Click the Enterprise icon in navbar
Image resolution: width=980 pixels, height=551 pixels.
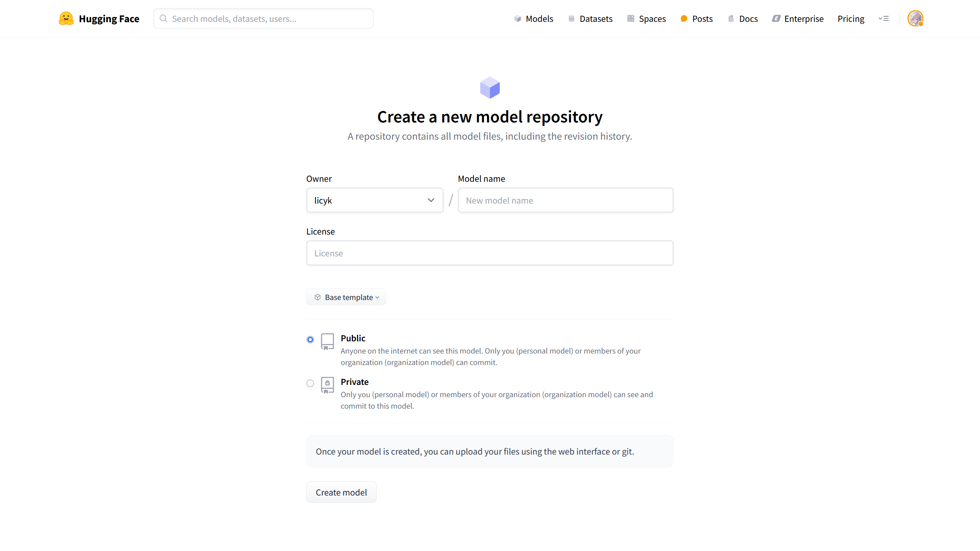point(776,18)
